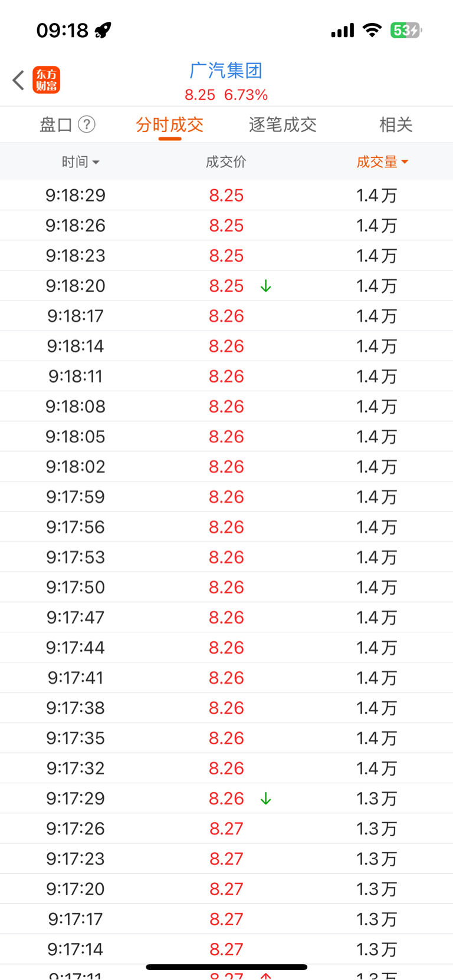Tap the back arrow chevron

coord(18,80)
